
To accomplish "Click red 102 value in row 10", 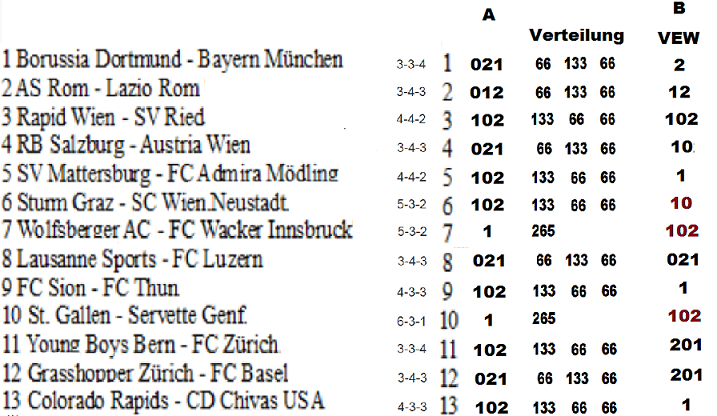I will click(x=685, y=316).
